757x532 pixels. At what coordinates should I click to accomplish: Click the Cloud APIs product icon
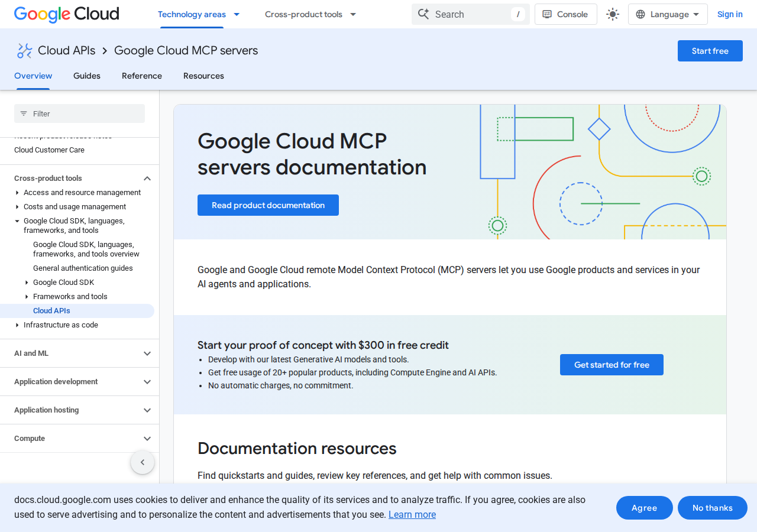point(24,51)
